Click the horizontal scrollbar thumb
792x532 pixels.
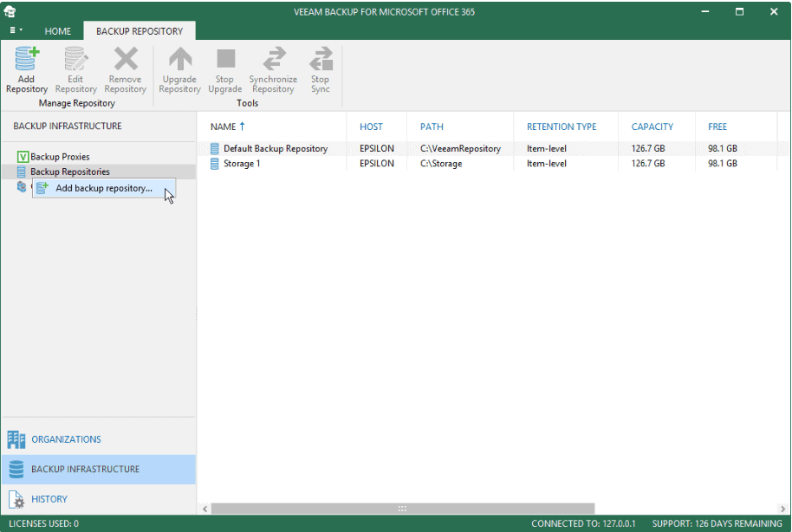403,509
